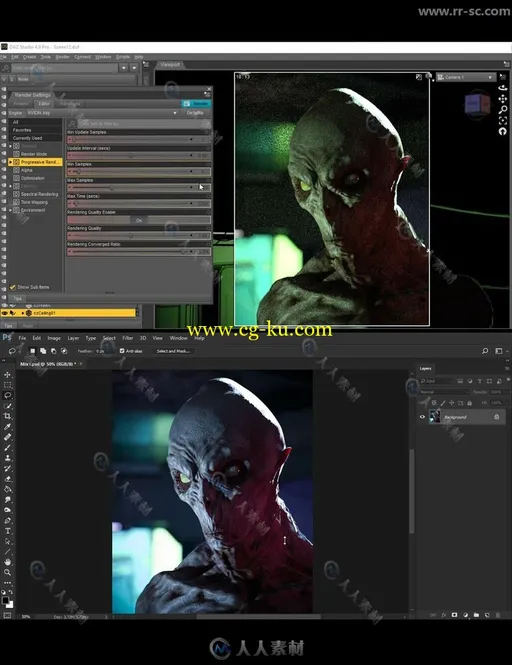Select the Brush tool
512x665 pixels.
pyautogui.click(x=7, y=447)
